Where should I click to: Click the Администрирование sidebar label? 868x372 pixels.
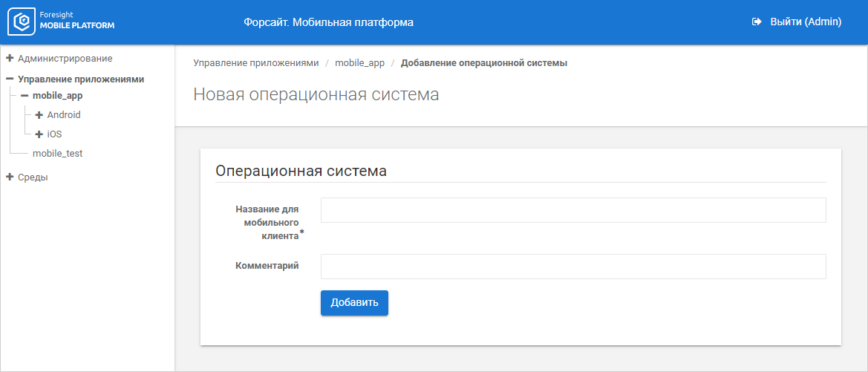pos(65,58)
